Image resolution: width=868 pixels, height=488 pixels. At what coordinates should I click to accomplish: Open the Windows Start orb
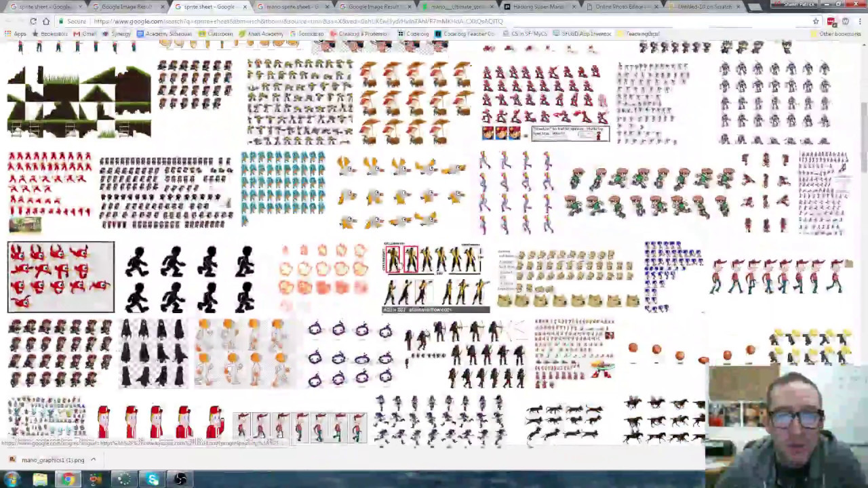coord(12,479)
